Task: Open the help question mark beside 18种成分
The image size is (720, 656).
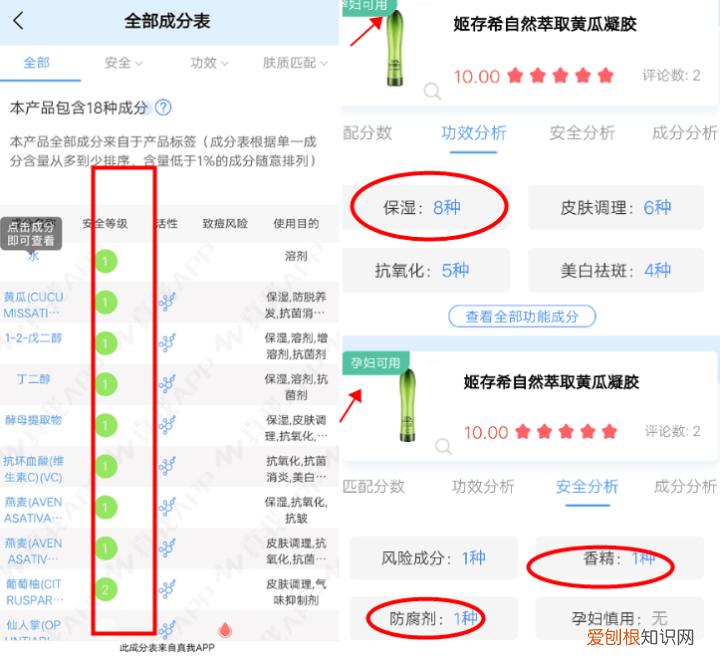Action: coord(163,107)
